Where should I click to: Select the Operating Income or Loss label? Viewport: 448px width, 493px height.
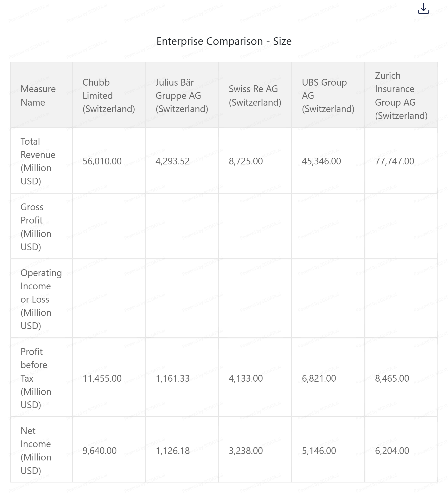pyautogui.click(x=41, y=299)
